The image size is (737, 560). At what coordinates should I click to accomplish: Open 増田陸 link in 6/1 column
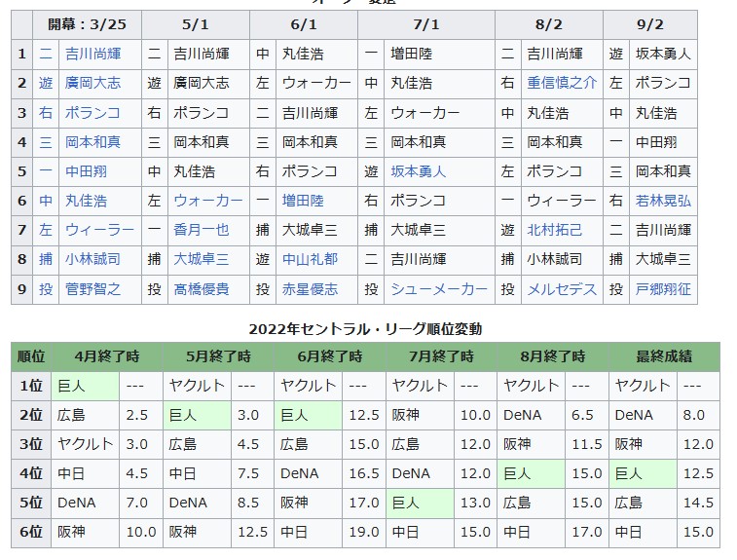pyautogui.click(x=303, y=201)
